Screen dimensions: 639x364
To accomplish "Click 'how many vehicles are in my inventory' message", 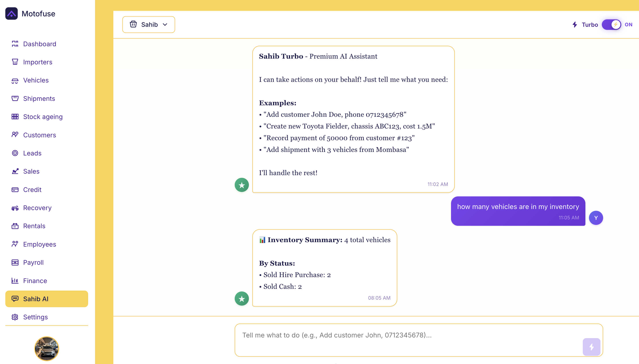I will (x=518, y=211).
